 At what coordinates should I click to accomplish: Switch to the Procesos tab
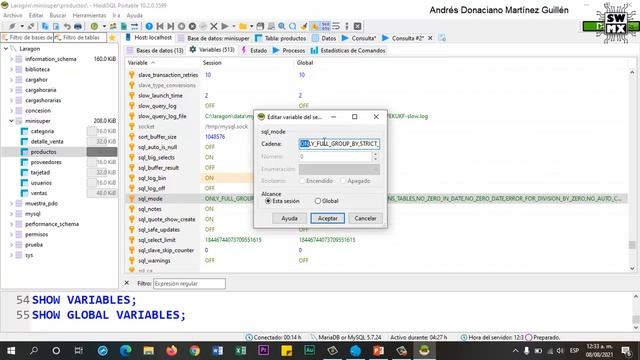(x=289, y=50)
